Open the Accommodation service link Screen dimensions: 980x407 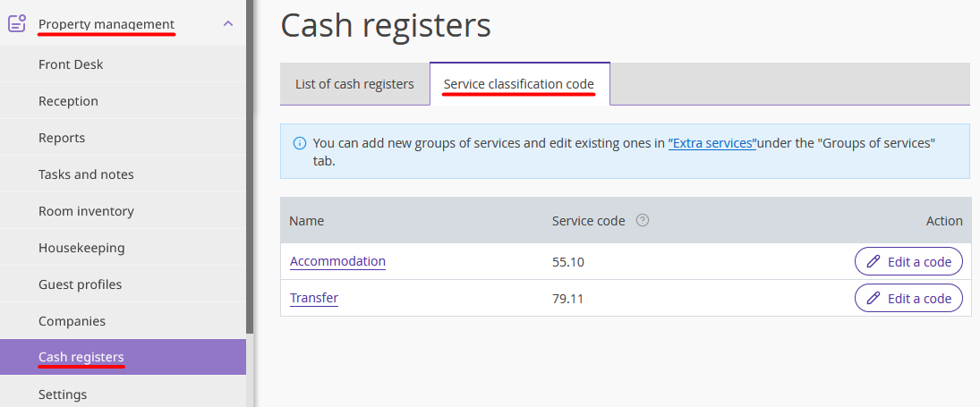(x=337, y=261)
